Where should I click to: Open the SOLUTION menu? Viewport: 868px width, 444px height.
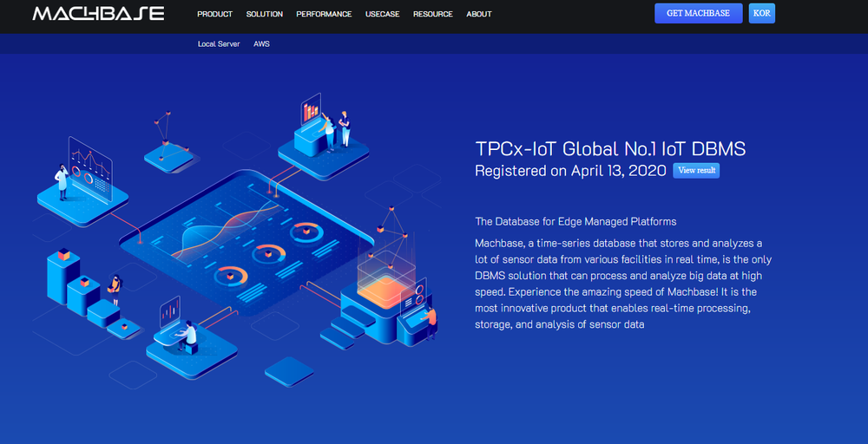point(265,15)
